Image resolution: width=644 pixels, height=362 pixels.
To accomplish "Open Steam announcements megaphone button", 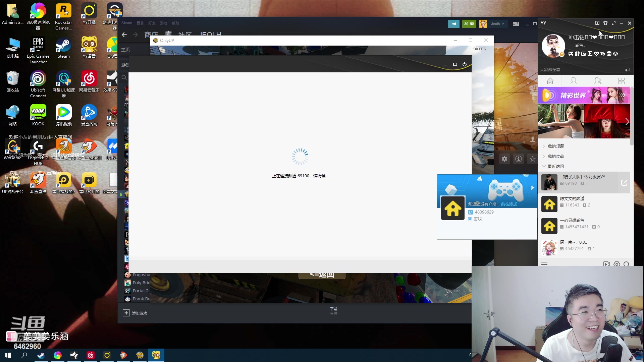I will click(453, 24).
